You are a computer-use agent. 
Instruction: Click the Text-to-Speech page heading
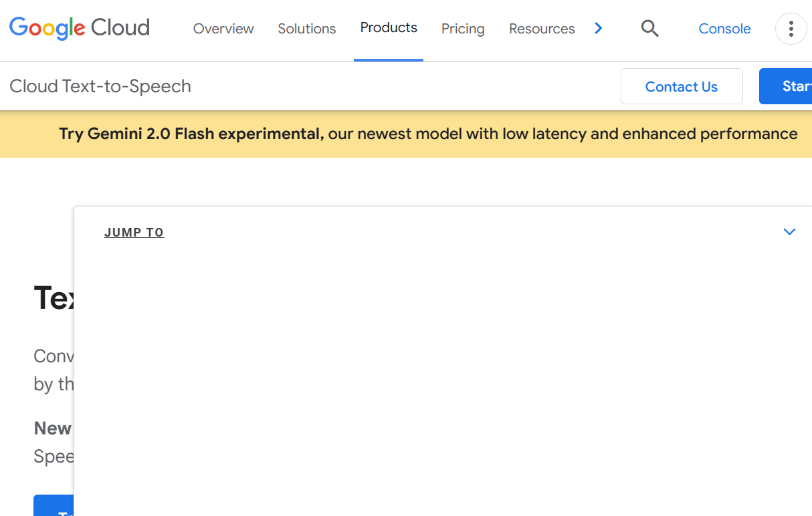(54, 297)
